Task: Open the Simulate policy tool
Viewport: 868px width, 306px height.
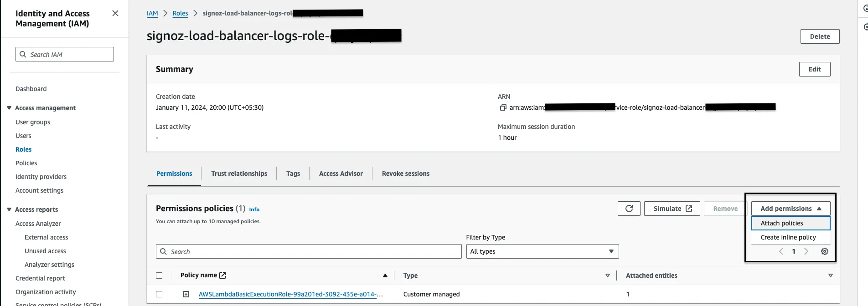Action: point(672,209)
